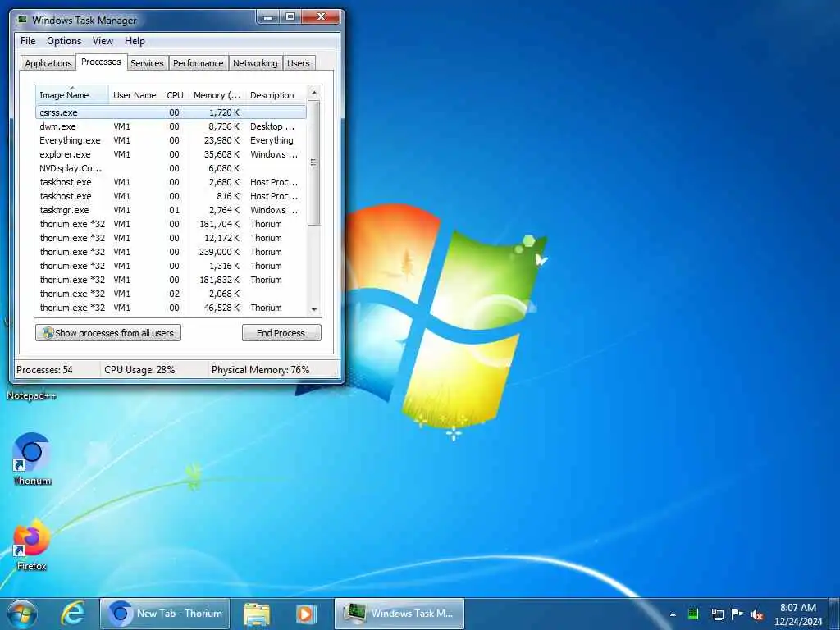
Task: Select thorium.exe row using 239,000 K
Action: point(171,252)
